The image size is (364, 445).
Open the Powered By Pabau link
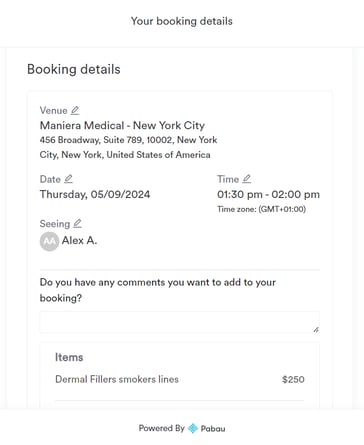click(182, 428)
